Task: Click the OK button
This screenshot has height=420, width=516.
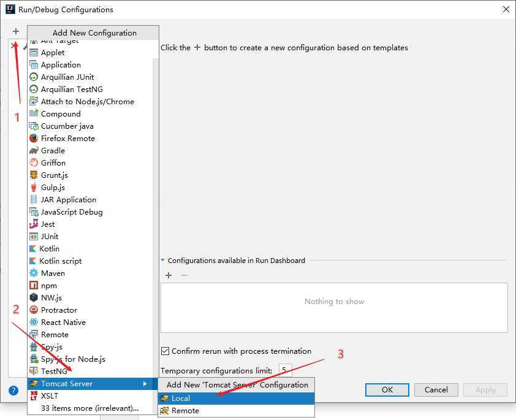Action: coord(387,390)
